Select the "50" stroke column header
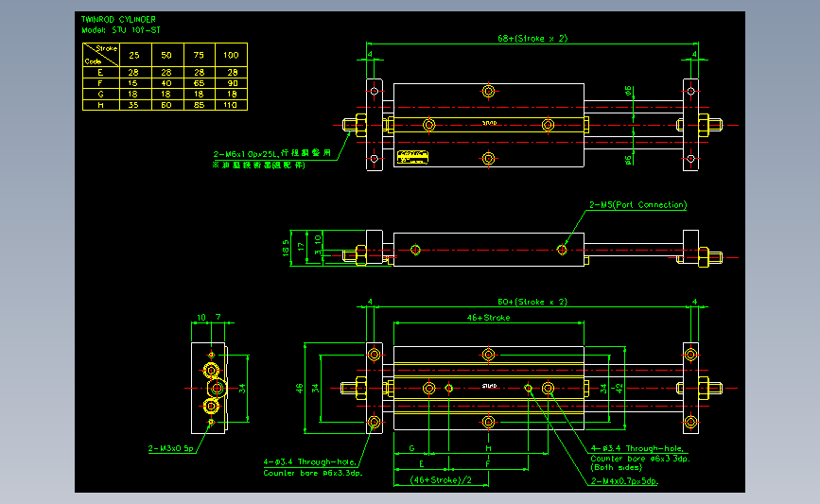 [166, 55]
